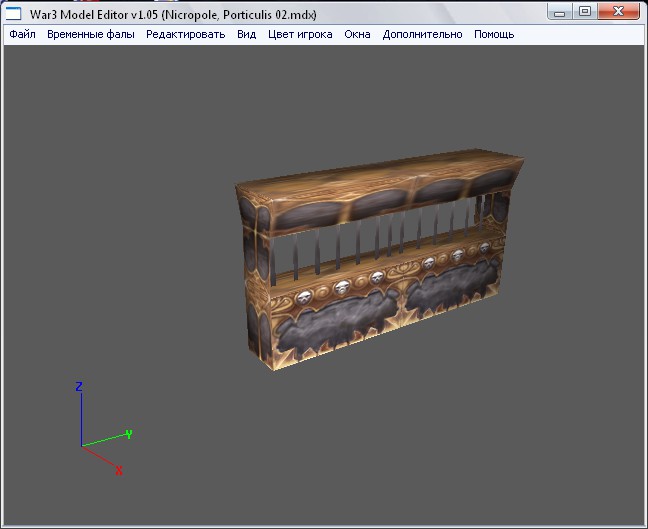Open the Вид menu
The height and width of the screenshot is (529, 648).
pos(246,34)
